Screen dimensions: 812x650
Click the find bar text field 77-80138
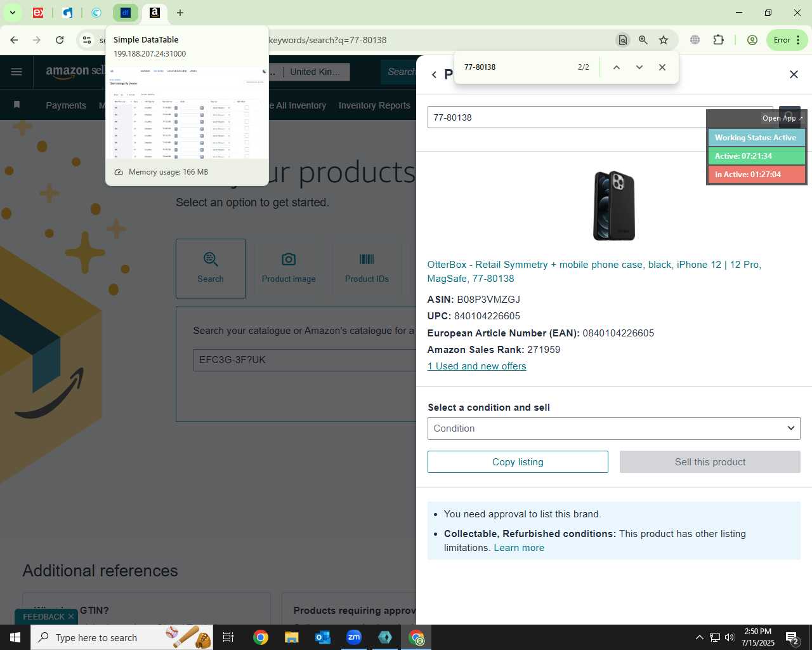[x=514, y=67]
